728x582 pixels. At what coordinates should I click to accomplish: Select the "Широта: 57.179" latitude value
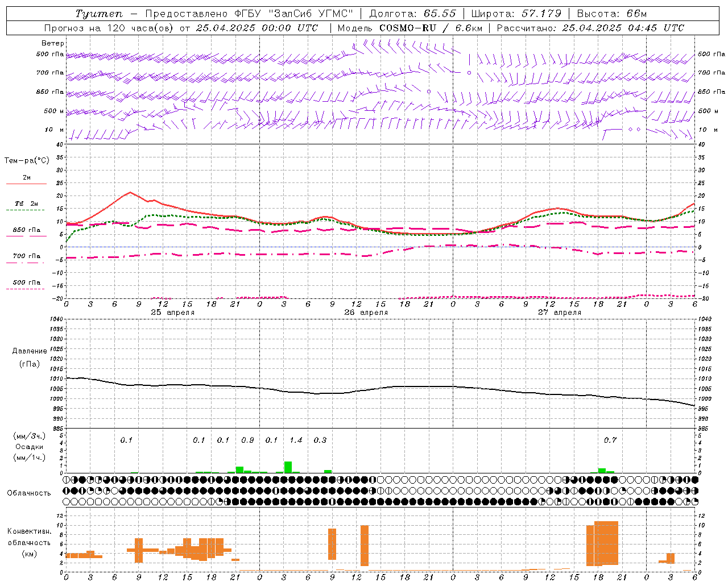point(516,14)
